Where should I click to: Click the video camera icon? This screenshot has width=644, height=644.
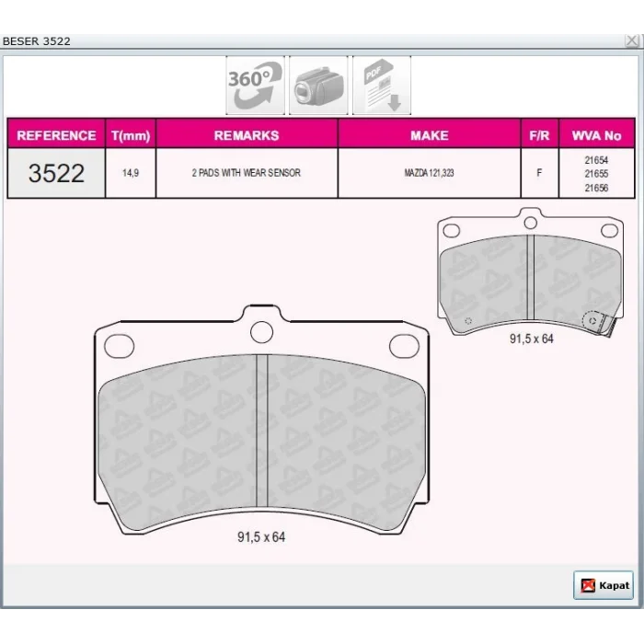[318, 85]
